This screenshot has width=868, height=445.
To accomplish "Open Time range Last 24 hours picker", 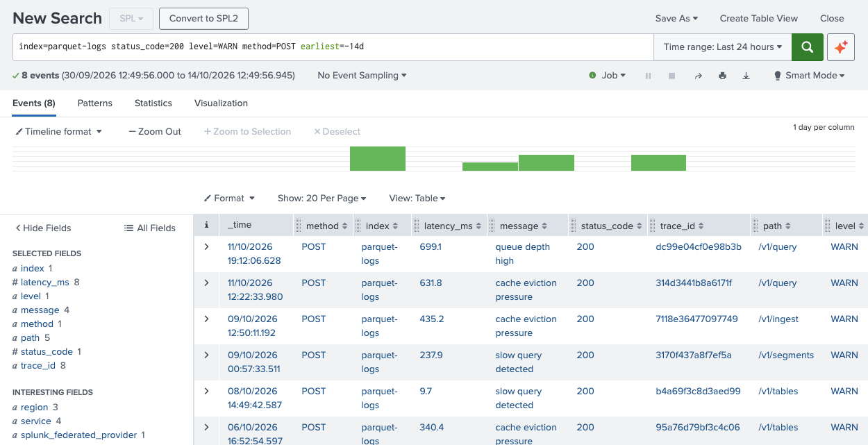I will click(x=722, y=47).
